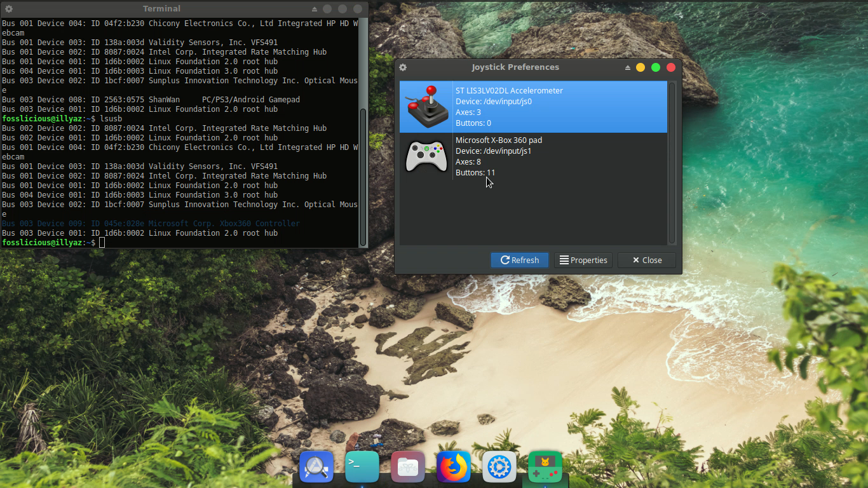Click the 'Axes: 8' text of X-Box pad
The image size is (868, 488).
click(468, 162)
